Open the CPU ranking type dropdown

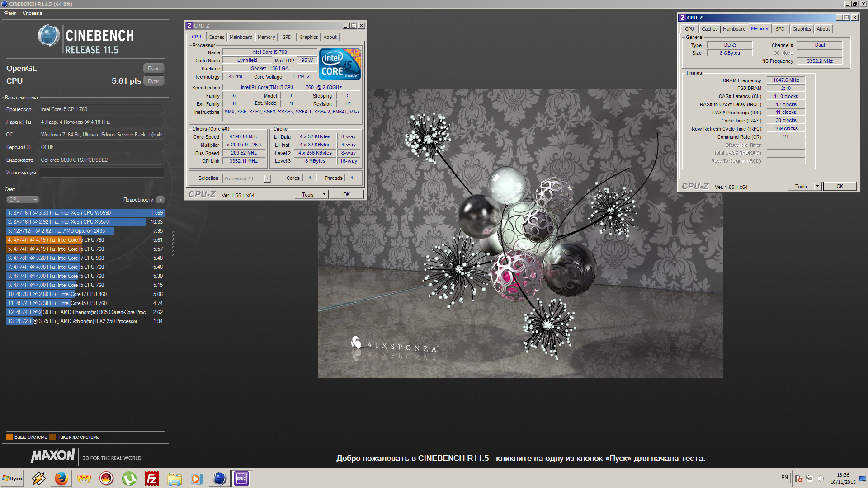[23, 200]
